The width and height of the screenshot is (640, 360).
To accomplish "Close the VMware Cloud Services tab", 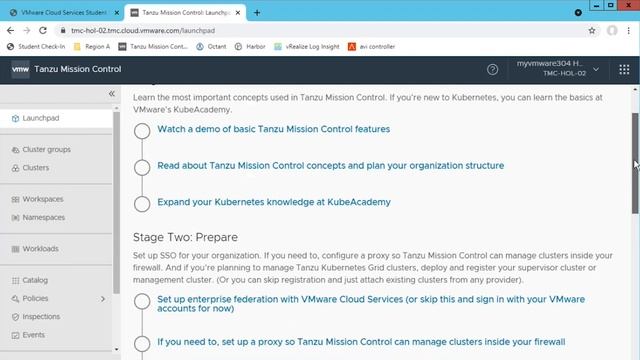I will [116, 13].
